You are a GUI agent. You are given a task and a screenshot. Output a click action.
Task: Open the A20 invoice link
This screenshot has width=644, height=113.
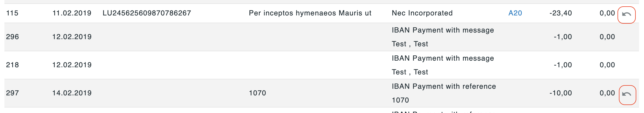pyautogui.click(x=515, y=13)
